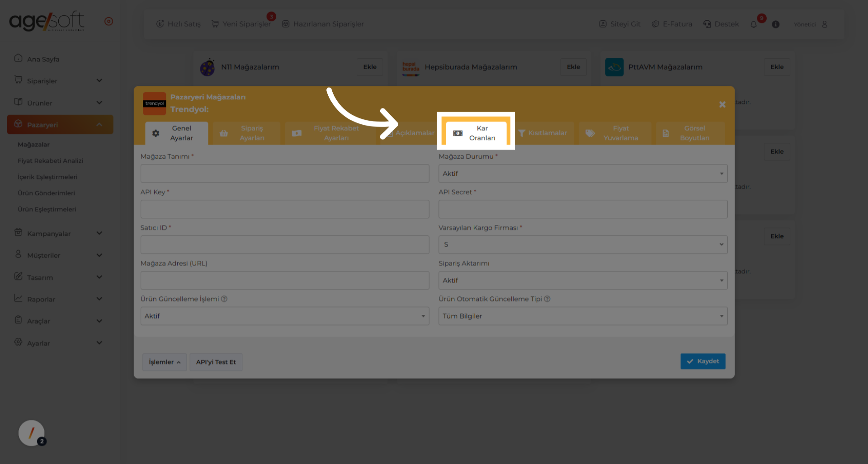This screenshot has height=464, width=868.
Task: Open Ürün Otomatik Güncelleme Tipi dropdown
Action: [x=583, y=316]
